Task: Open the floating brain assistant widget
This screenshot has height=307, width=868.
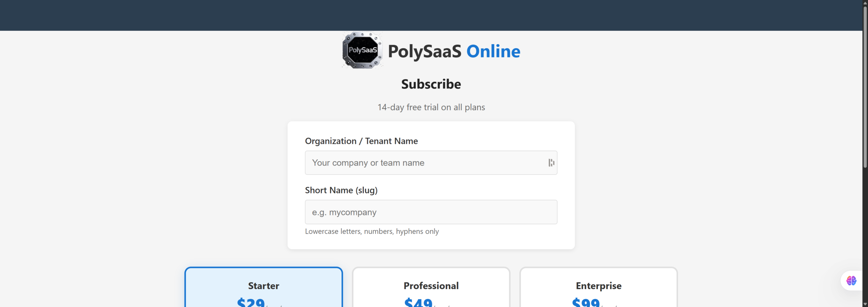Action: 851,281
